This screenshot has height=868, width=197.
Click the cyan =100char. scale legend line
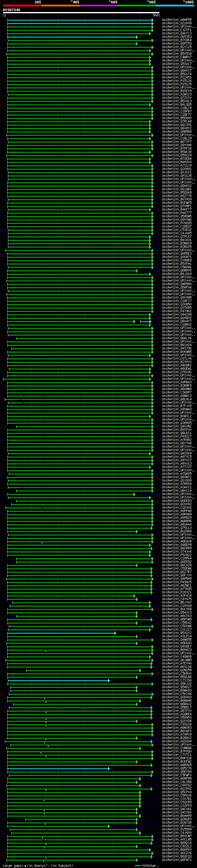point(137,866)
